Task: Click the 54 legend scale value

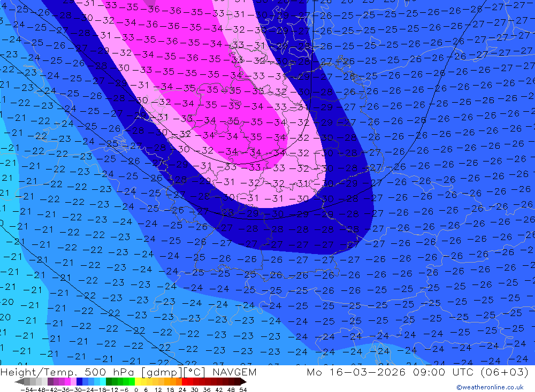Action: (x=243, y=390)
